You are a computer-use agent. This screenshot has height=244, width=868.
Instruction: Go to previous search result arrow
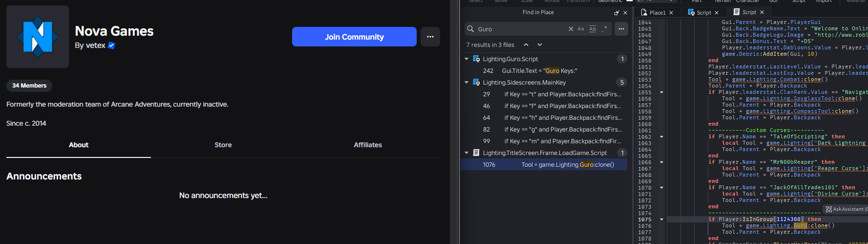pos(526,44)
